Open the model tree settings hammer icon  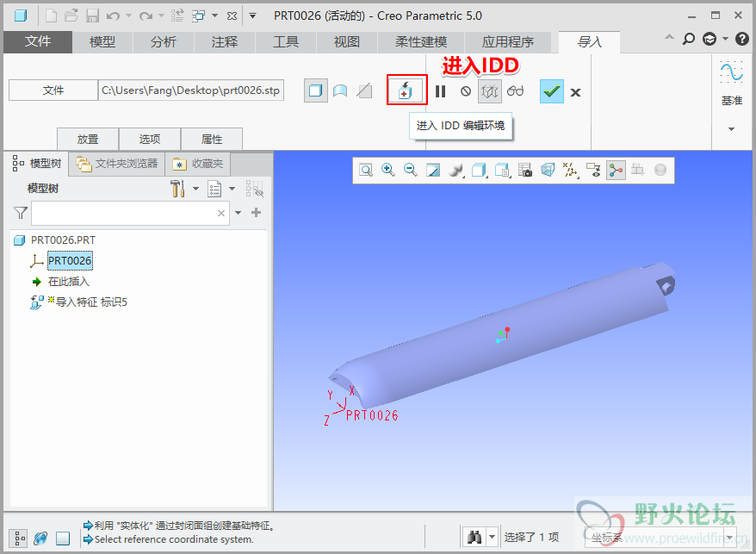coord(178,188)
